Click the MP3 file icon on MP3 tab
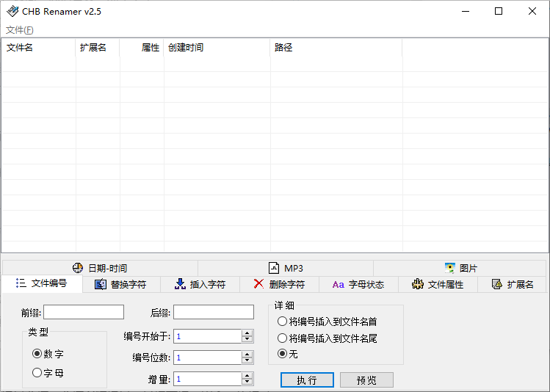This screenshot has height=392, width=550. [274, 268]
